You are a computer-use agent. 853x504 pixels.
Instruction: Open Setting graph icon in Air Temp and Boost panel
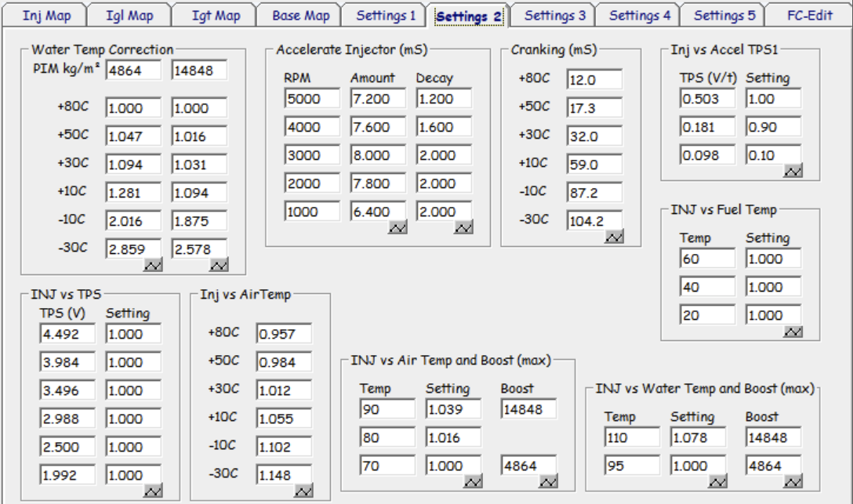[473, 480]
